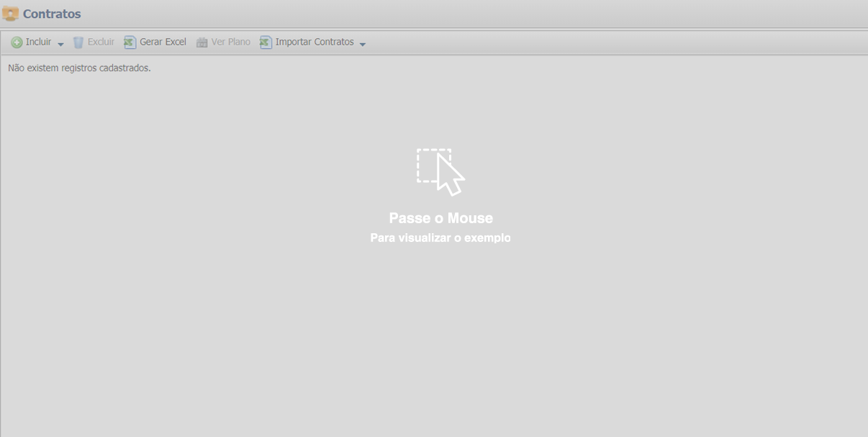
Task: Click the 'Não existem registros cadastrados' message
Action: [x=79, y=68]
